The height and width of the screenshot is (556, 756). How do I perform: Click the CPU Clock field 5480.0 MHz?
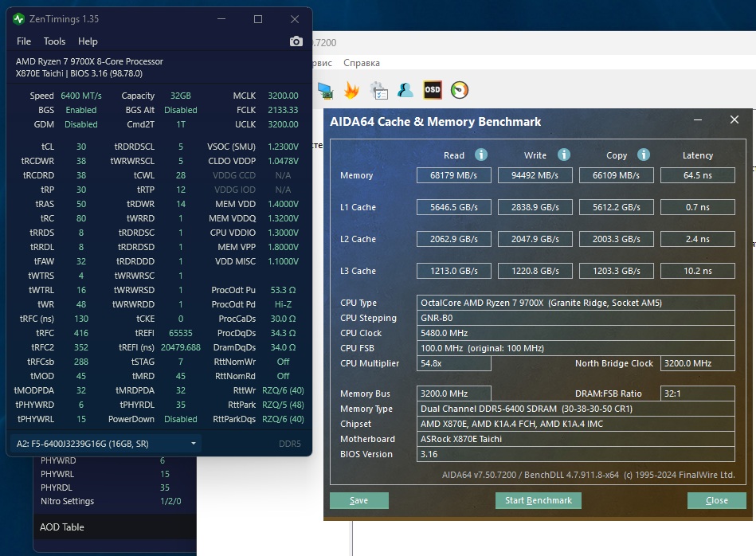point(576,333)
